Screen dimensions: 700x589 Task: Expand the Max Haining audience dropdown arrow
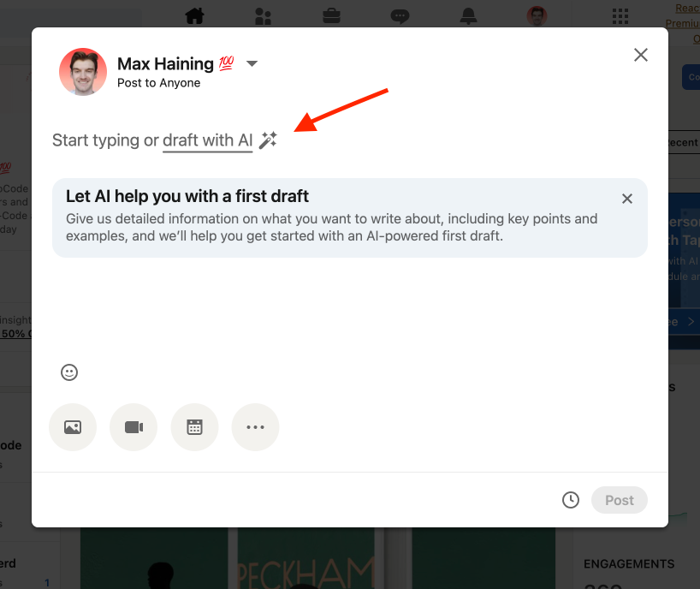tap(252, 63)
